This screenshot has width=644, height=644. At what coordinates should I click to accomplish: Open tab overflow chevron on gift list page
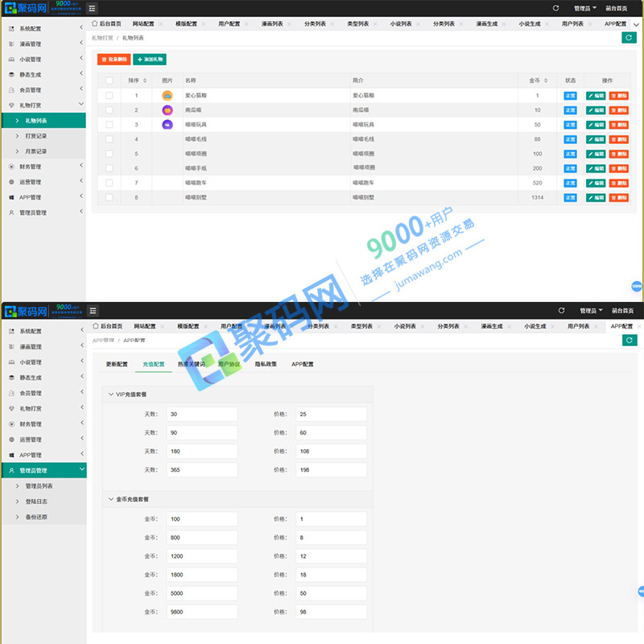636,25
